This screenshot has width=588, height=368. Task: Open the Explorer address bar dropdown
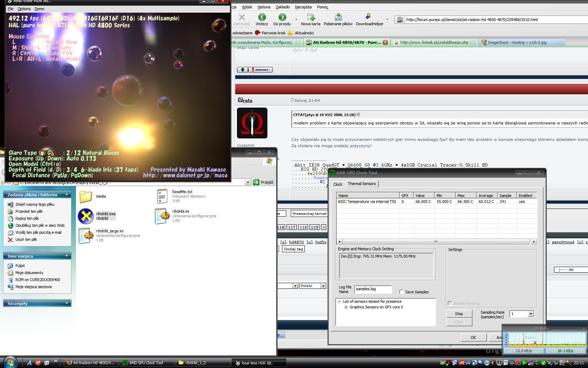pyautogui.click(x=248, y=182)
